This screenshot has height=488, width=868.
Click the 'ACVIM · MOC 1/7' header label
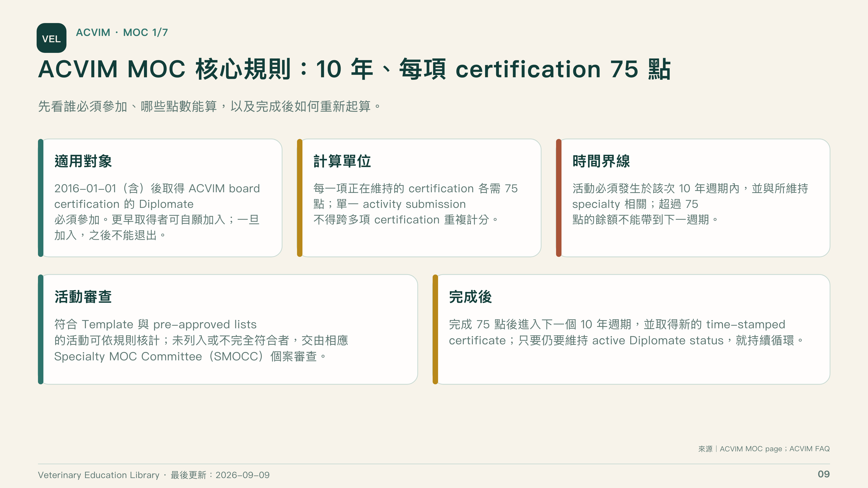click(x=122, y=32)
